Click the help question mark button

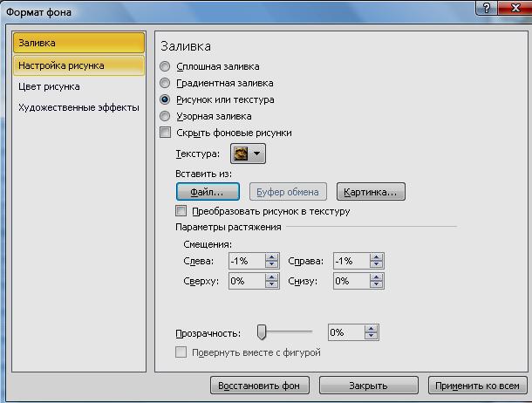coord(486,8)
